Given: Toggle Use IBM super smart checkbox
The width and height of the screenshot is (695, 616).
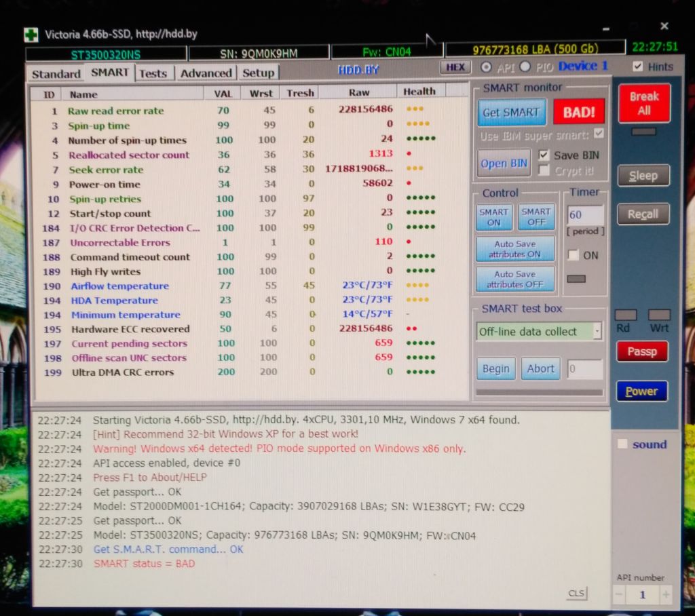Looking at the screenshot, I should [x=599, y=134].
